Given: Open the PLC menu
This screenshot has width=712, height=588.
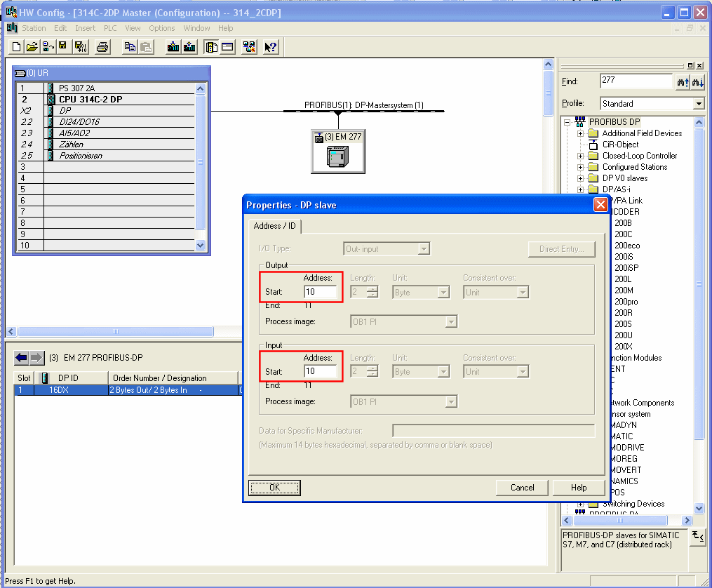Looking at the screenshot, I should coord(110,28).
